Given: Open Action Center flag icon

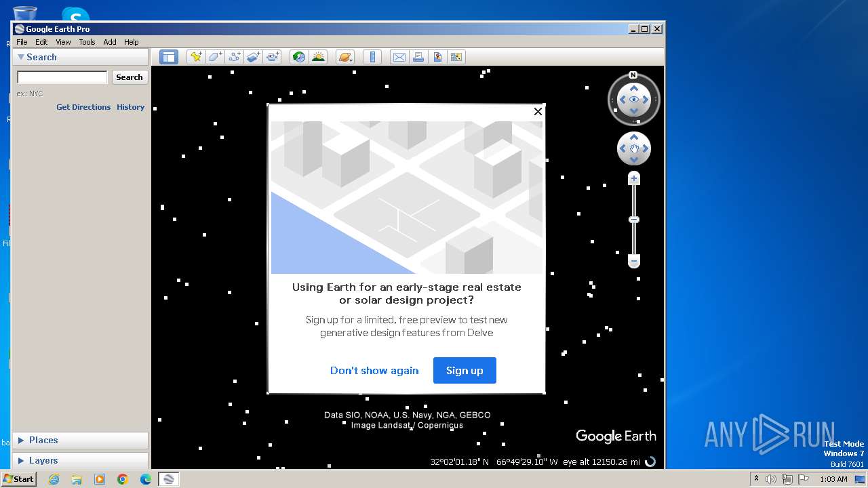Looking at the screenshot, I should point(804,479).
